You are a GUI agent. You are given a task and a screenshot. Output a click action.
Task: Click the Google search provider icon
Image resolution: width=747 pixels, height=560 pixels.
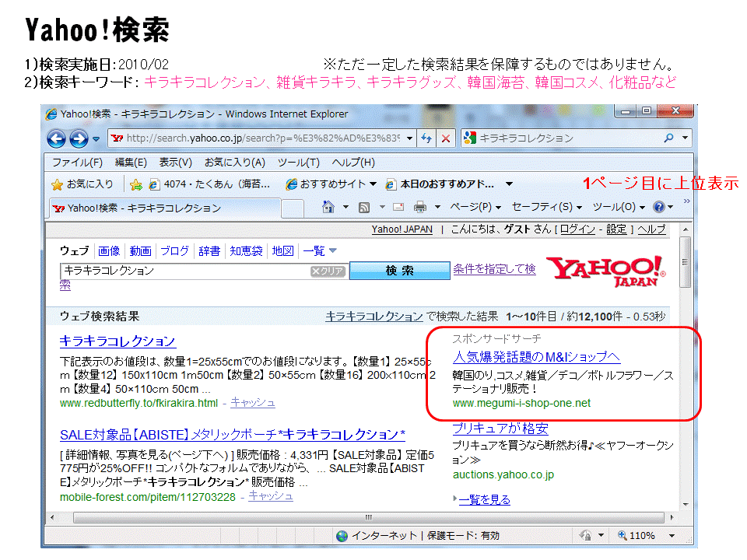pos(470,138)
